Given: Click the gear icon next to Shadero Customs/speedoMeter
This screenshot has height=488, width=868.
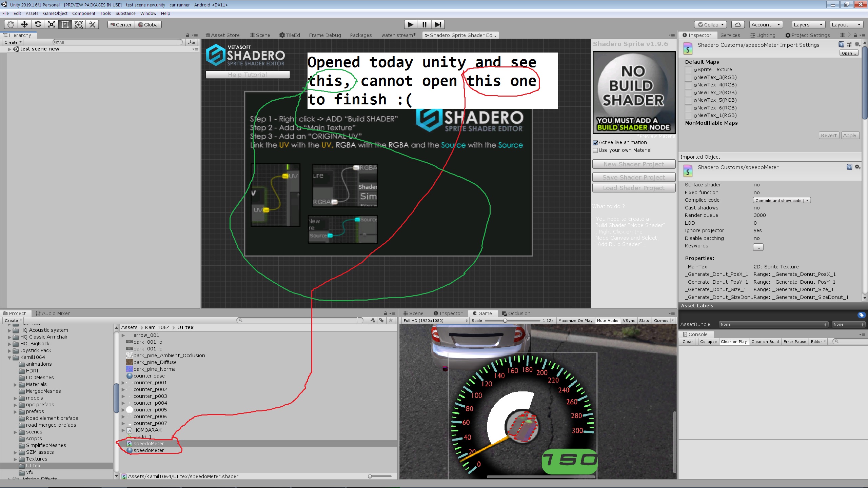Looking at the screenshot, I should pos(857,167).
